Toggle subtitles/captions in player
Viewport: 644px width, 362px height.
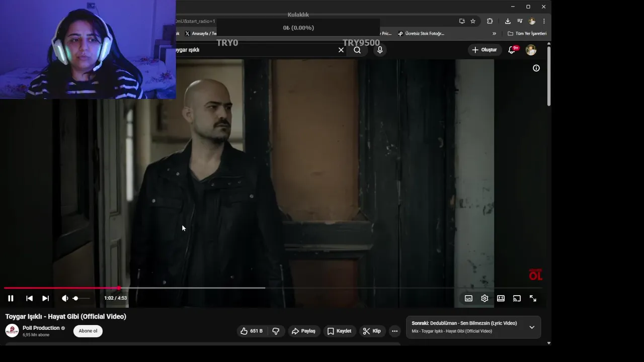(468, 298)
